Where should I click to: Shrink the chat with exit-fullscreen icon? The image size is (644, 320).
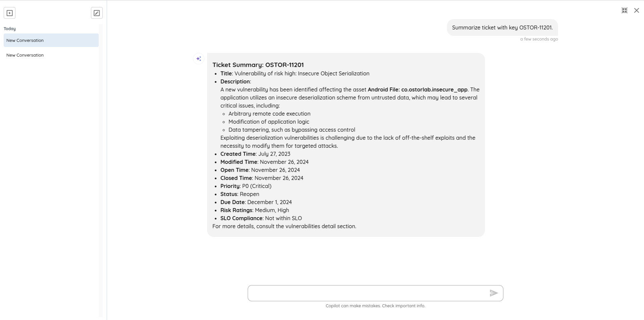coord(624,11)
